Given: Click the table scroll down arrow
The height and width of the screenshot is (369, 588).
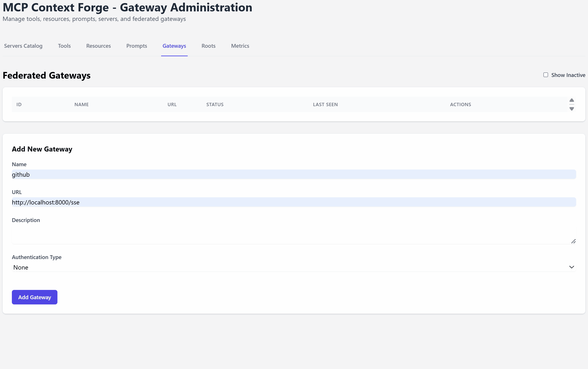Looking at the screenshot, I should [571, 109].
